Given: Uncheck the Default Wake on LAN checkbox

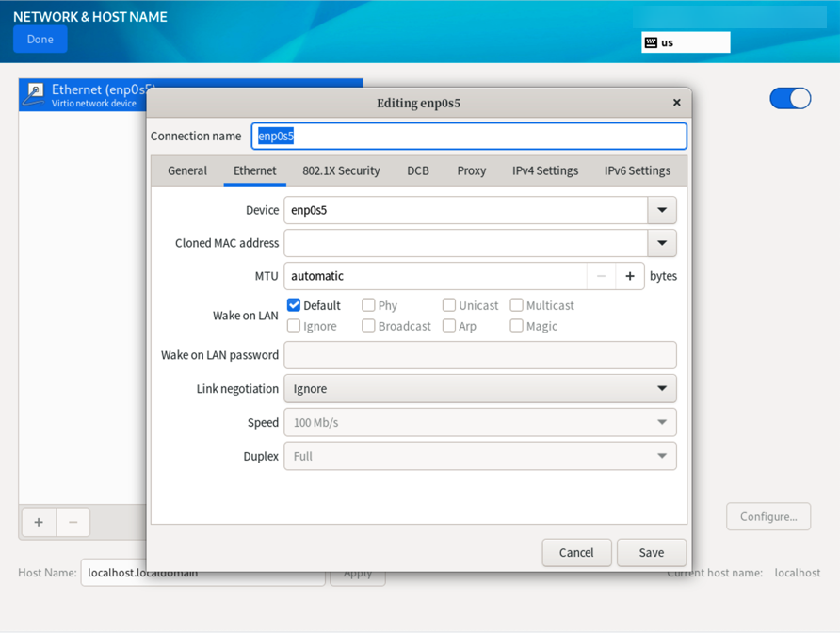Looking at the screenshot, I should (x=294, y=305).
